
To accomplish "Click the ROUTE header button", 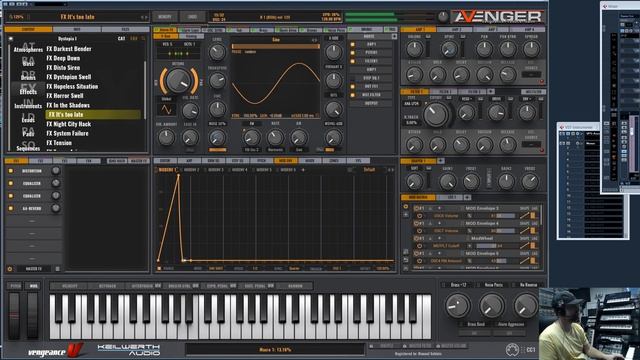I will pos(369,36).
